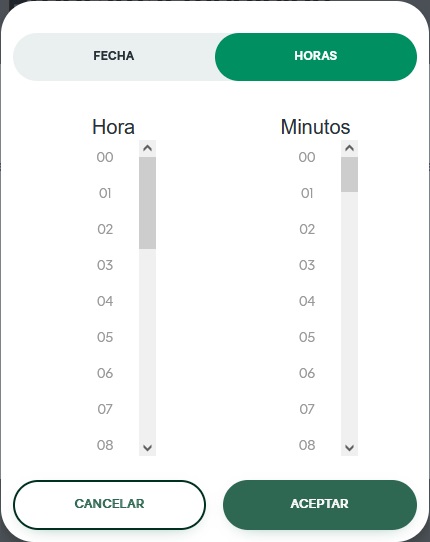Click empty Hora scrollbar track below thumb
430x542 pixels.
[148, 344]
